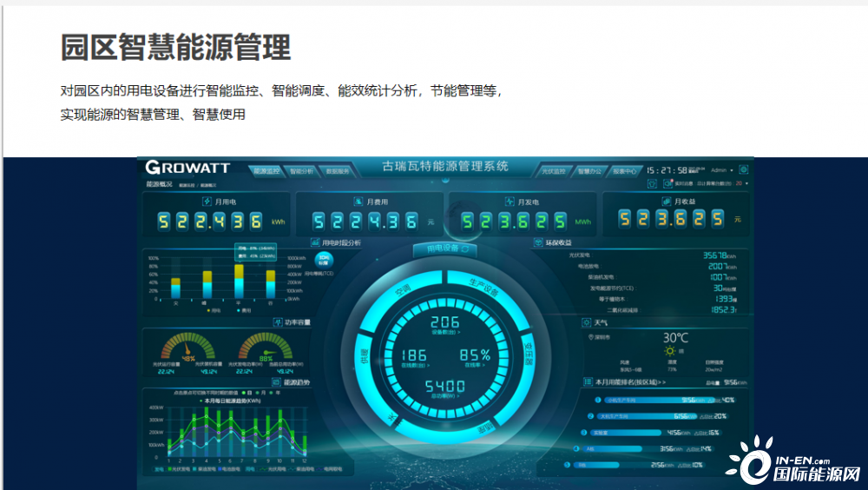Click the 谷 bar in period chart
868x490 pixels.
click(x=271, y=284)
